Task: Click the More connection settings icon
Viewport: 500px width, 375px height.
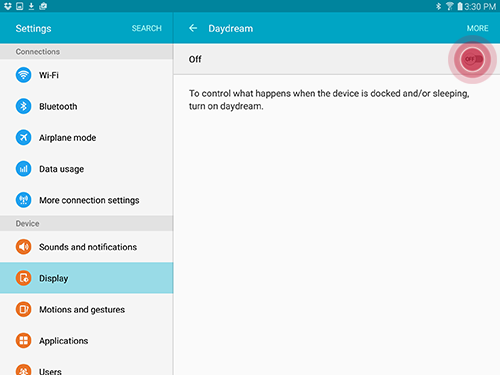Action: click(23, 200)
